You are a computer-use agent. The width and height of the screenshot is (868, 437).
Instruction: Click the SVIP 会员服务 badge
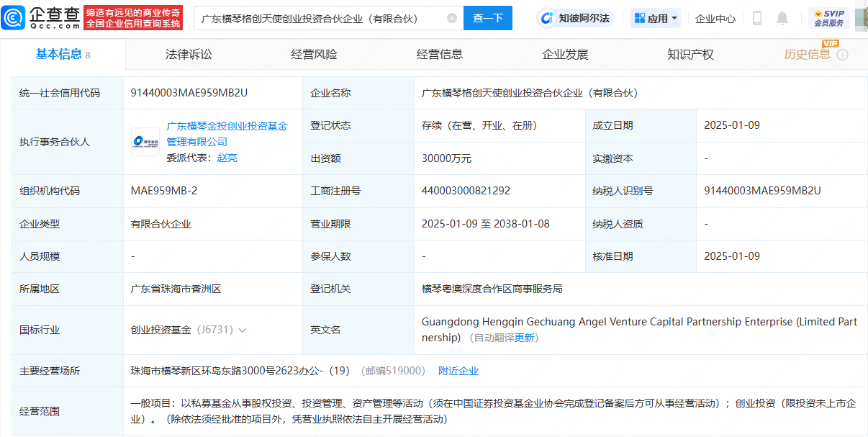click(x=828, y=18)
